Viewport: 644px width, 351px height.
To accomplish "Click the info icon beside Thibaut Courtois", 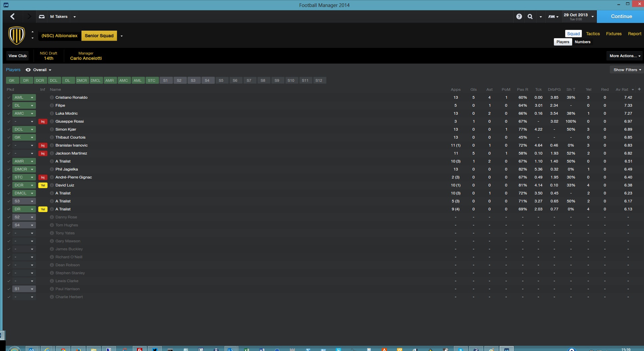I will (52, 137).
